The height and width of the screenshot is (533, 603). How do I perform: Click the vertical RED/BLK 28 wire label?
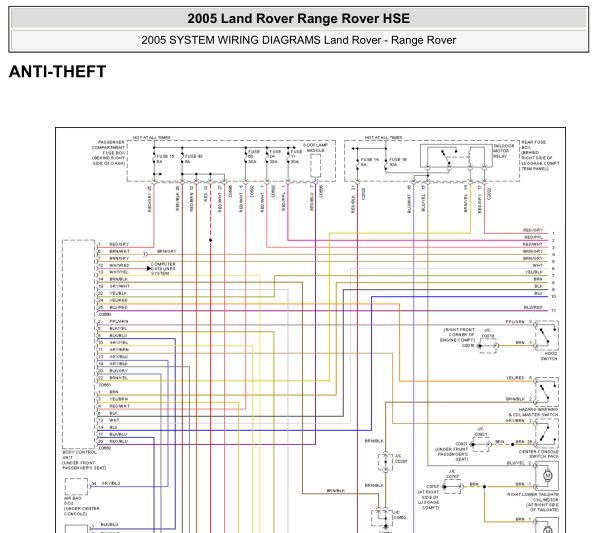click(x=177, y=199)
